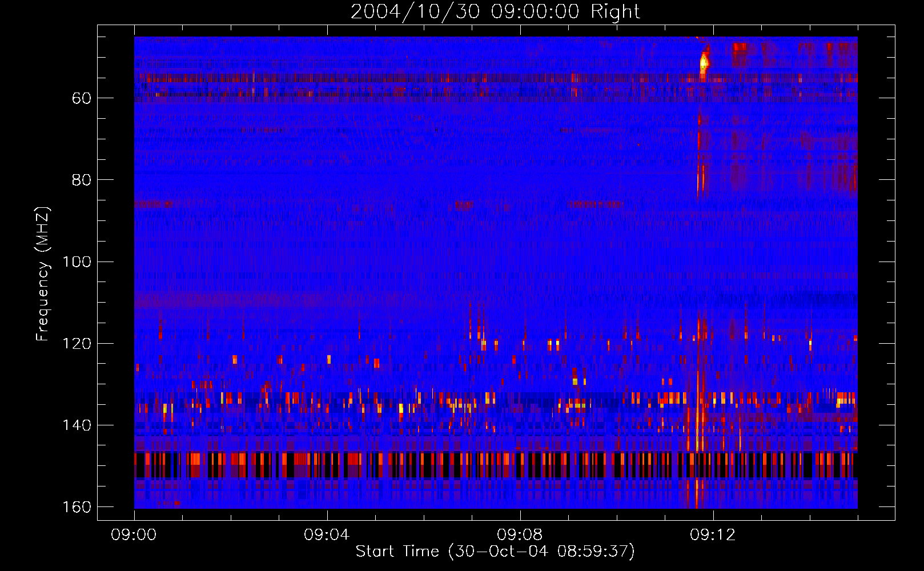The width and height of the screenshot is (924, 571).
Task: Click the bright yellow-white burst near 50 MHz
Action: [x=704, y=63]
